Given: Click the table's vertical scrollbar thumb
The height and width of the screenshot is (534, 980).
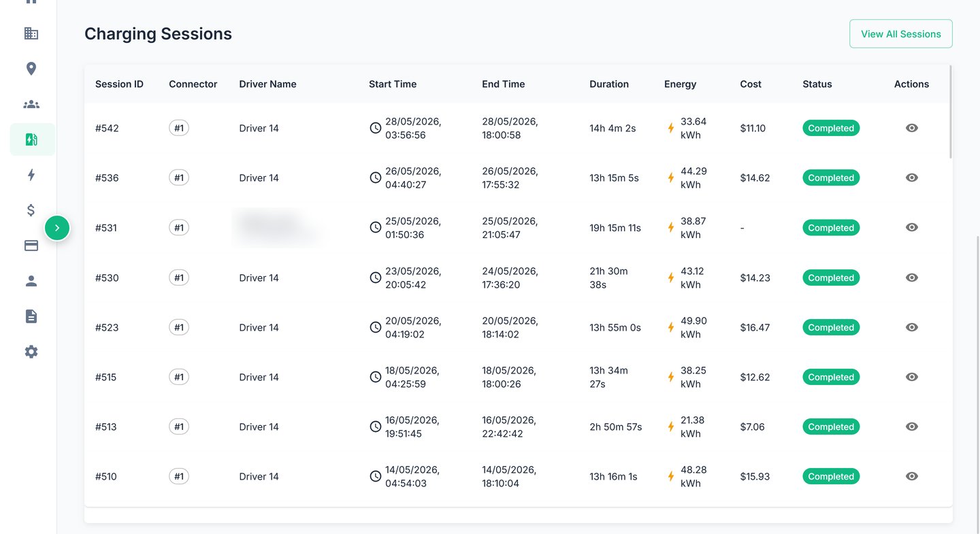Looking at the screenshot, I should pyautogui.click(x=951, y=112).
